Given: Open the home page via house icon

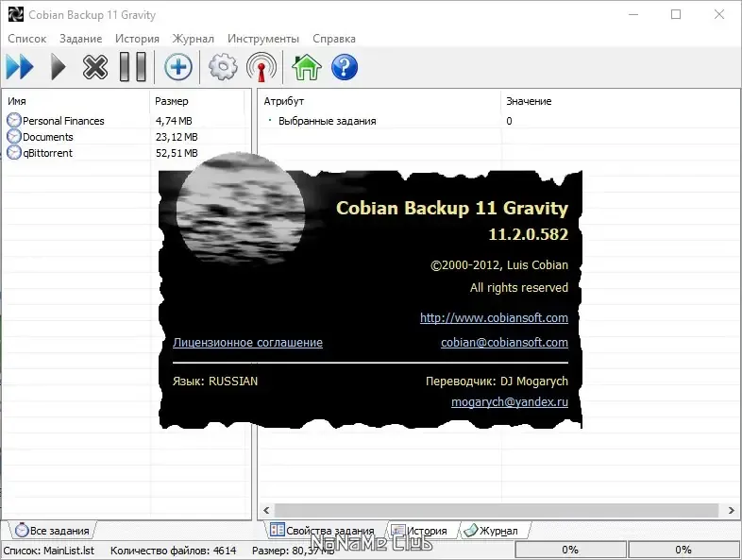Looking at the screenshot, I should coord(307,67).
